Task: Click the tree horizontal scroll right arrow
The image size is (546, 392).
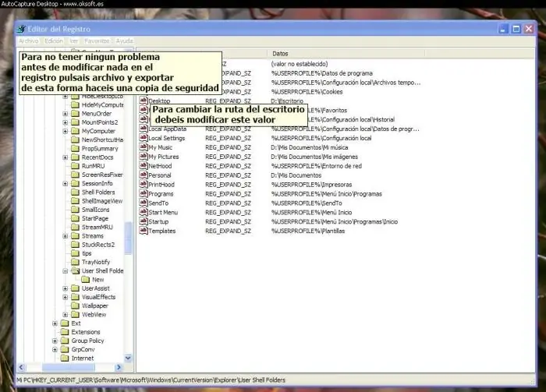Action: tap(119, 367)
